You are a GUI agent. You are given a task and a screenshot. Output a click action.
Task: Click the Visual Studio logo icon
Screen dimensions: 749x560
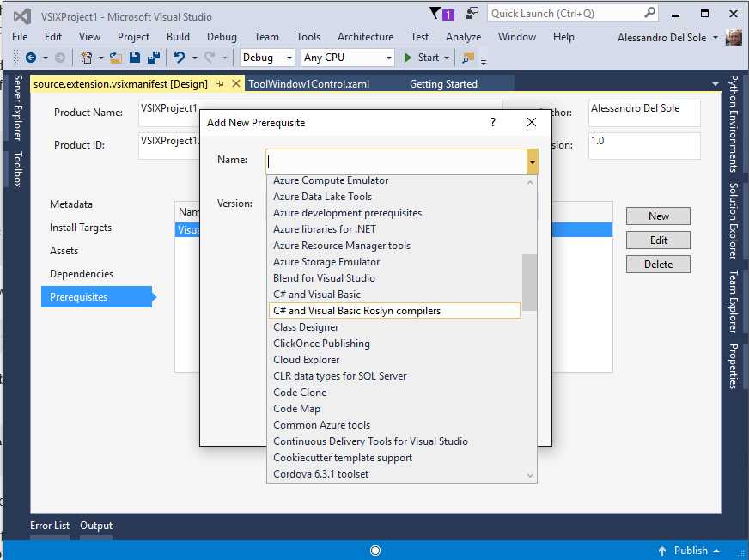(22, 16)
